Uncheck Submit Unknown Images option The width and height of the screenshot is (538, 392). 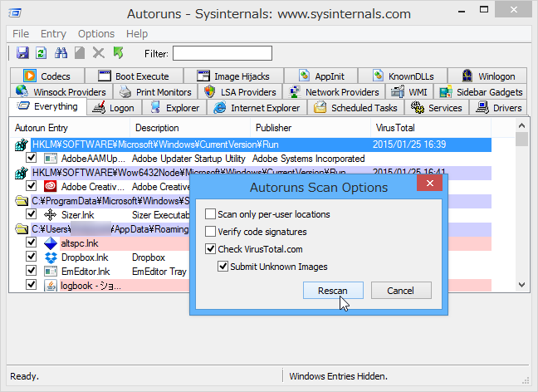[x=223, y=267]
